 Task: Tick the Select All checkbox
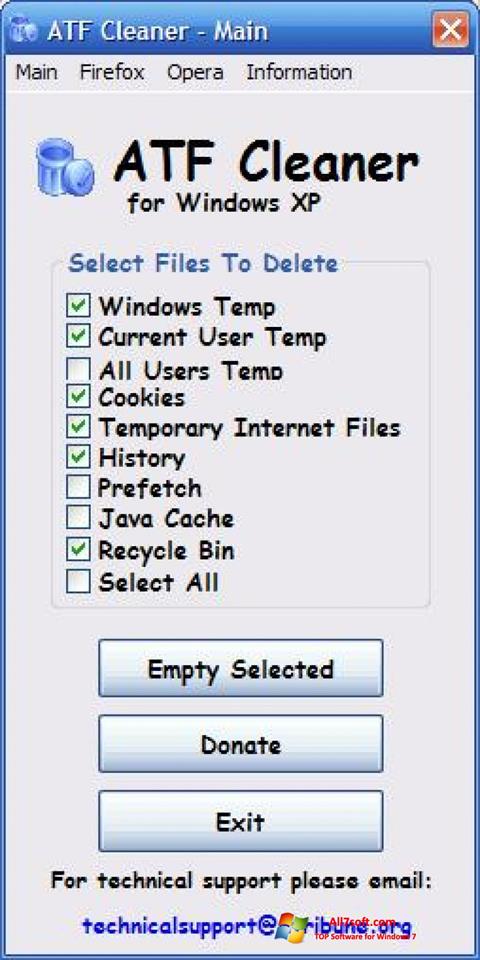78,582
